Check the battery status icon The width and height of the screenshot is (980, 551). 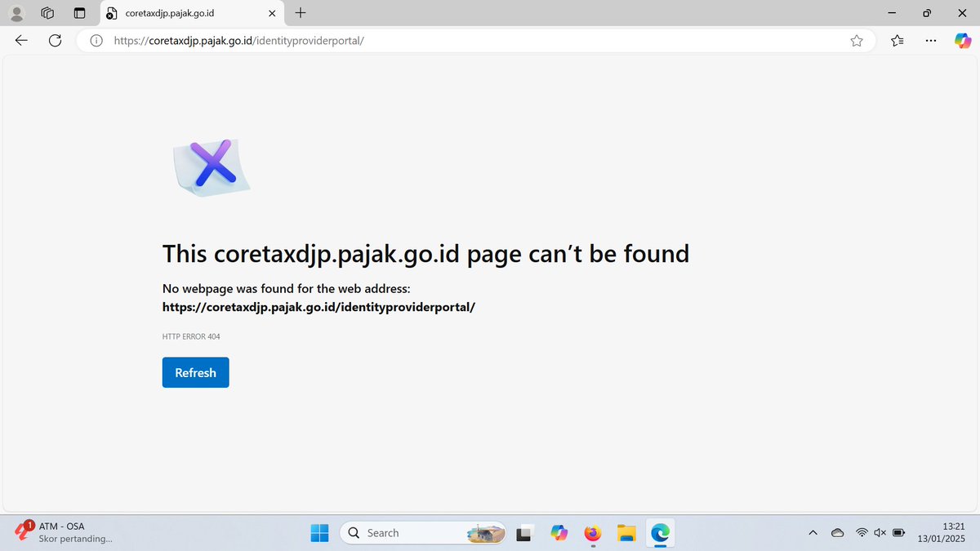click(899, 533)
